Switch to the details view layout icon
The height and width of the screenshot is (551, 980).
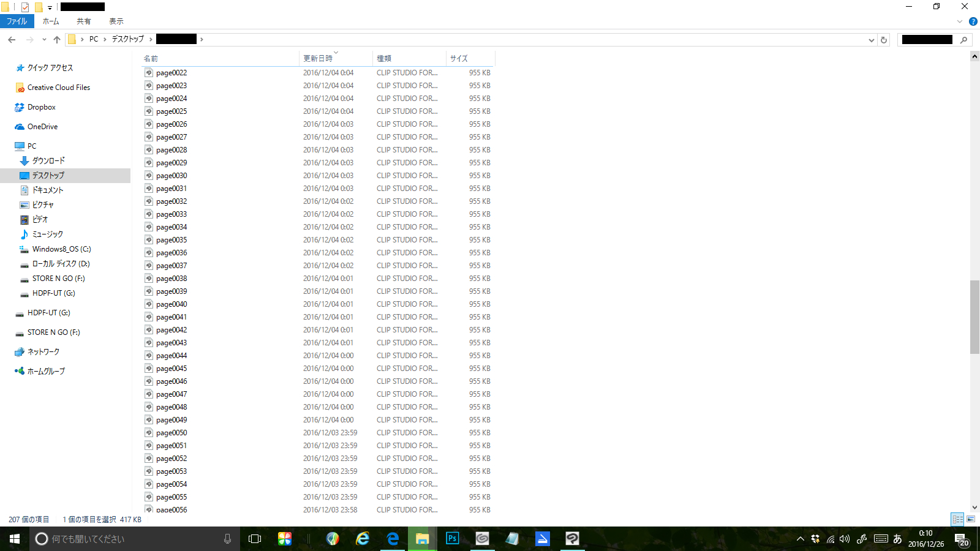pos(957,519)
